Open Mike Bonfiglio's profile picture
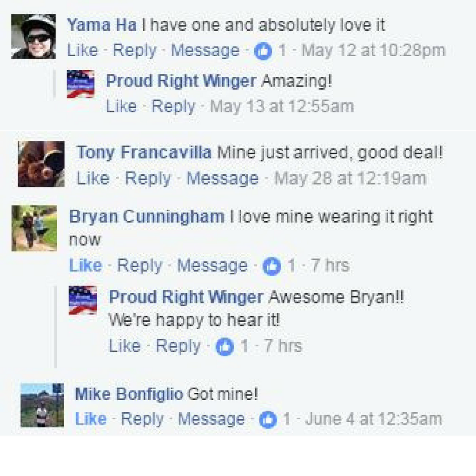The height and width of the screenshot is (476, 476). [42, 405]
